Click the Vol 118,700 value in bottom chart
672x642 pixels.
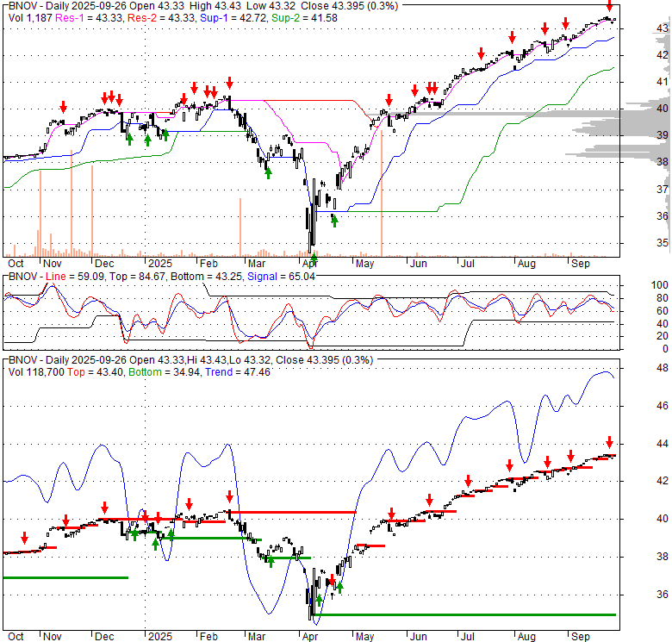(36, 372)
